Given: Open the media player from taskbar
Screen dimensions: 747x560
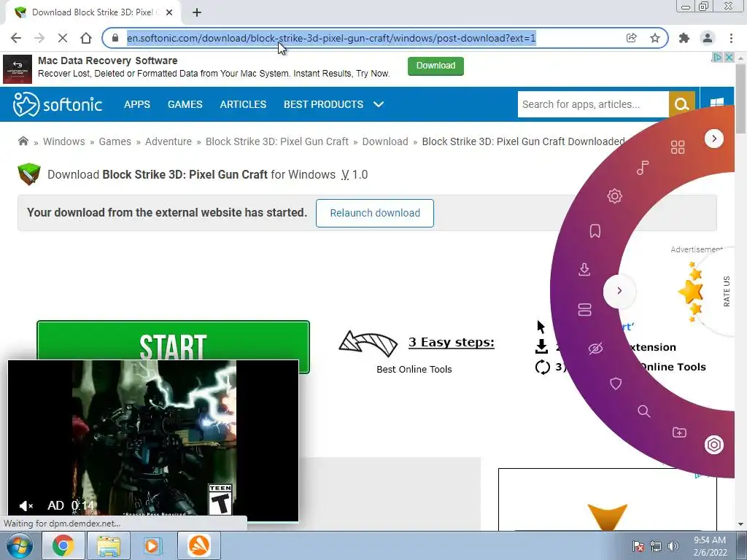Looking at the screenshot, I should [152, 545].
